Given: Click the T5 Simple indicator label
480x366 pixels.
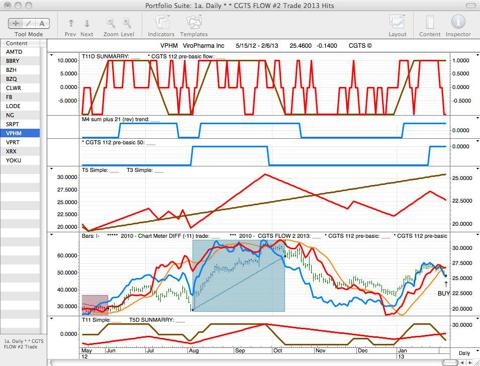Looking at the screenshot, I should pos(96,170).
